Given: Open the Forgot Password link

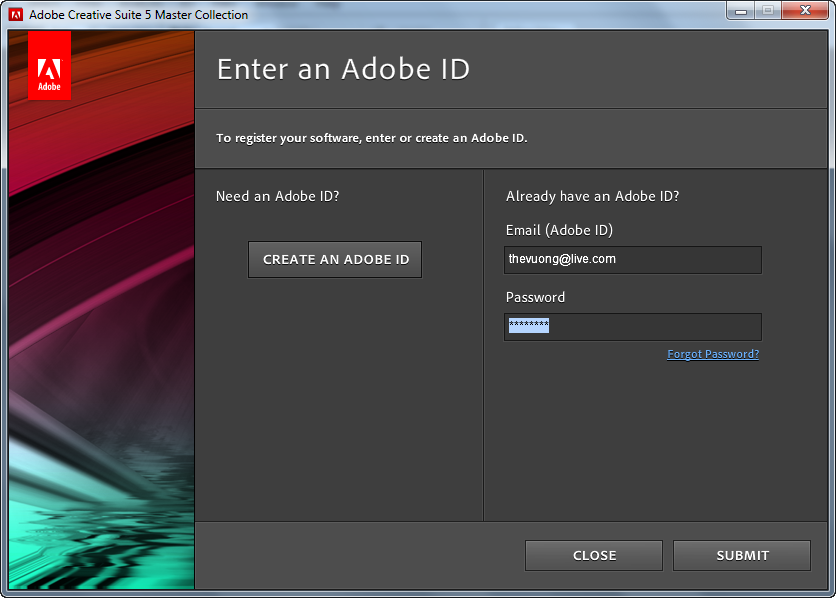Looking at the screenshot, I should tap(713, 354).
